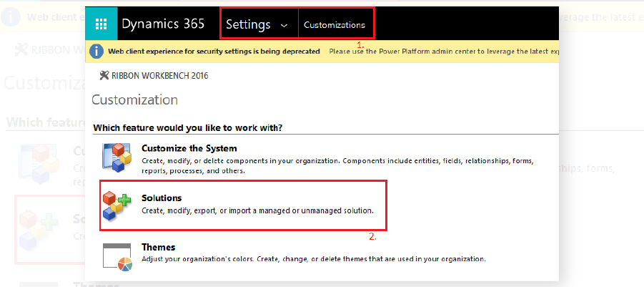Viewport: 644px width, 287px height.
Task: Launch RIBBON WORKBENCH 2016
Action: pos(160,76)
